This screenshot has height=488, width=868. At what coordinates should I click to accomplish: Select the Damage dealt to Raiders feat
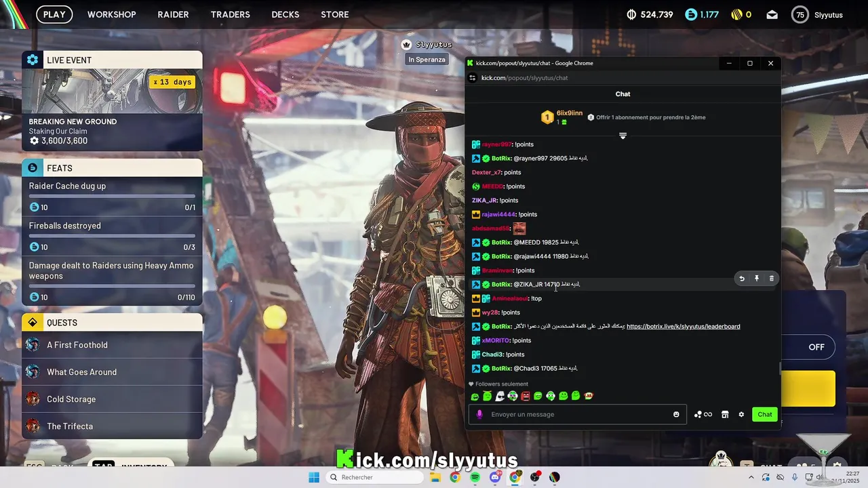tap(112, 281)
